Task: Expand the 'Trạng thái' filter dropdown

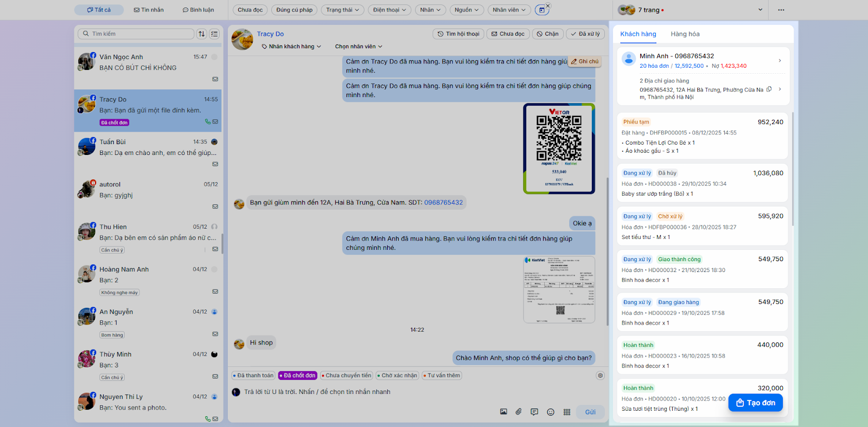Action: (x=342, y=10)
